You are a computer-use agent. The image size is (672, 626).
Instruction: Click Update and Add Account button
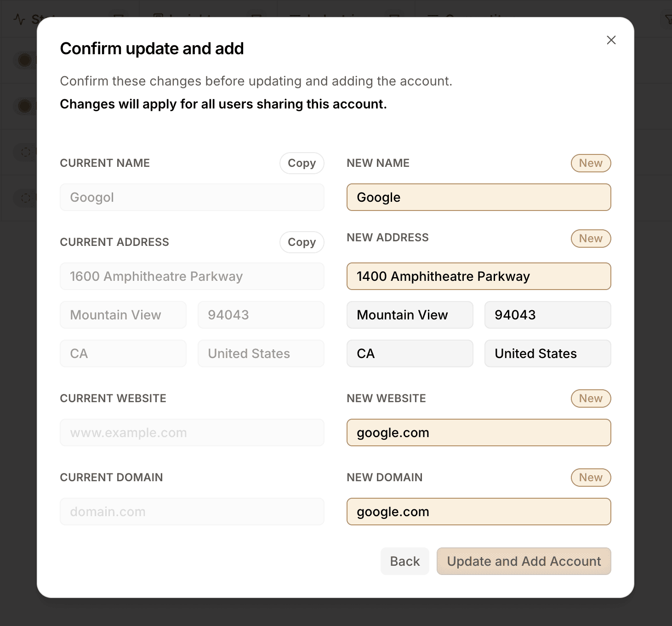tap(524, 561)
